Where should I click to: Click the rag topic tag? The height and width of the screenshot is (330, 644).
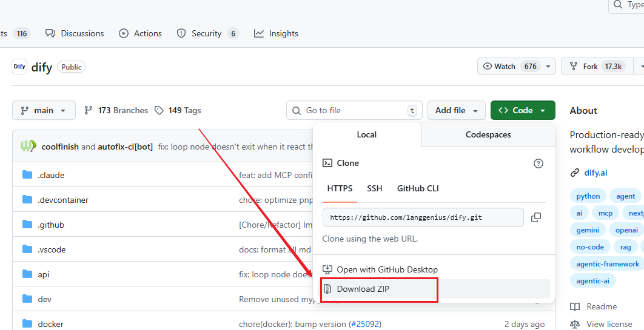coord(626,247)
